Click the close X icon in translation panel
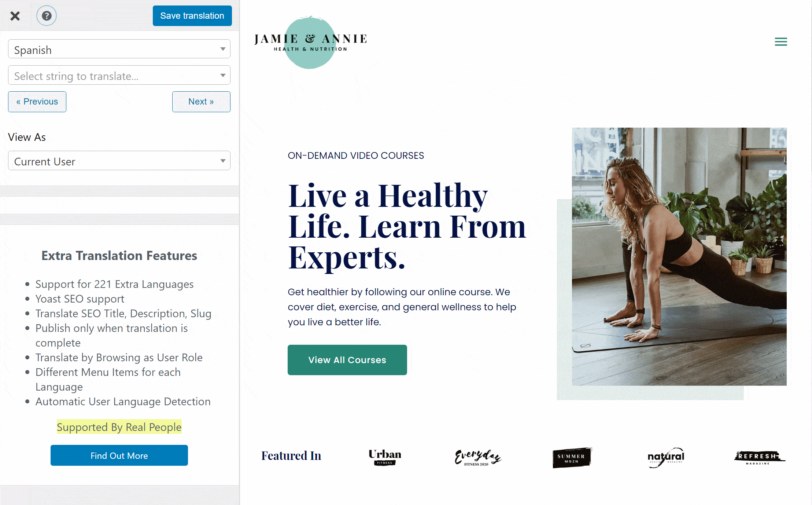The height and width of the screenshot is (505, 812). (16, 16)
